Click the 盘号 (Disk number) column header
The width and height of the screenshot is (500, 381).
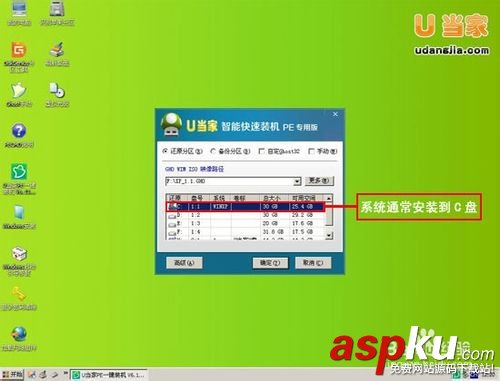coord(199,198)
